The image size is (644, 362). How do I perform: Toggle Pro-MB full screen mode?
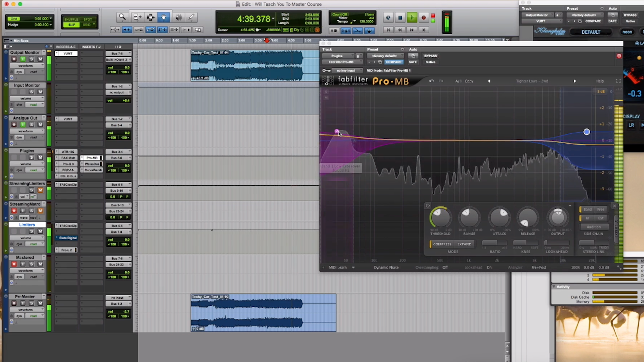pos(619,81)
